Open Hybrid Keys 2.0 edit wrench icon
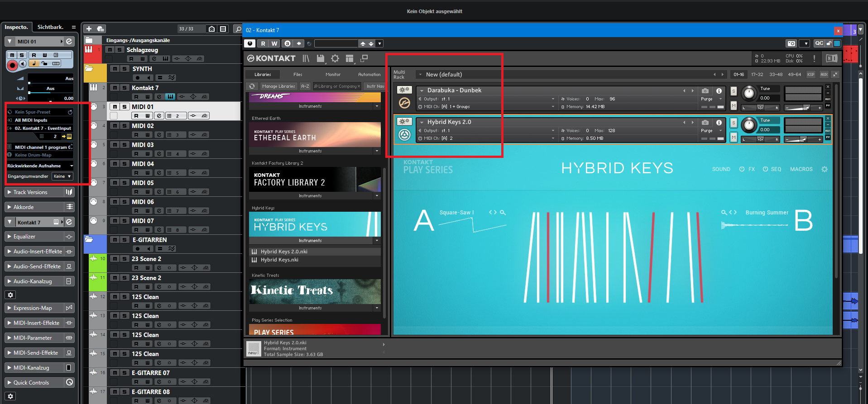 pyautogui.click(x=404, y=122)
